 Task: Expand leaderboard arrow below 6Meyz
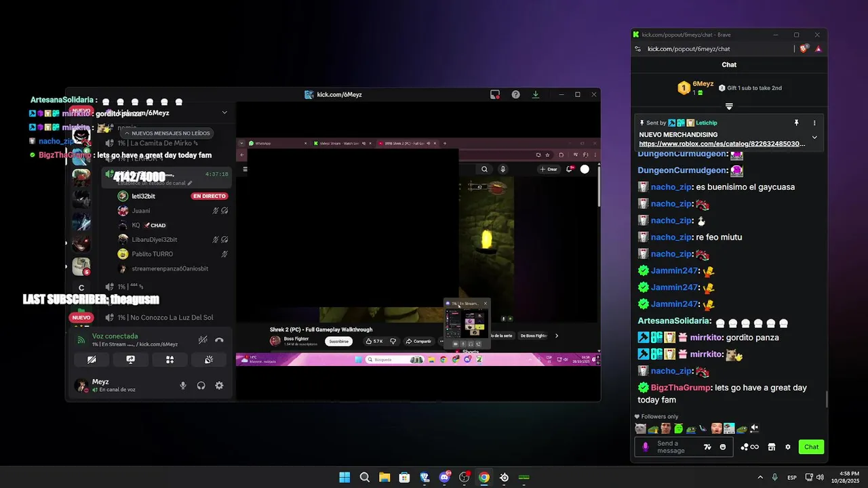tap(729, 106)
